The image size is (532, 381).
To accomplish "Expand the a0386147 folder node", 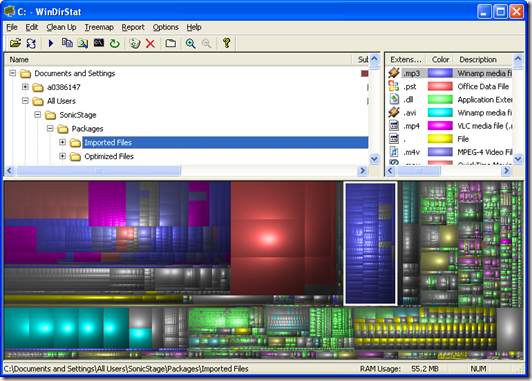I will (25, 87).
